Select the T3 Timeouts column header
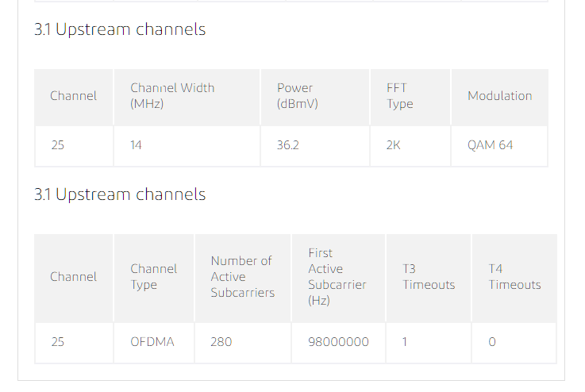 [429, 277]
